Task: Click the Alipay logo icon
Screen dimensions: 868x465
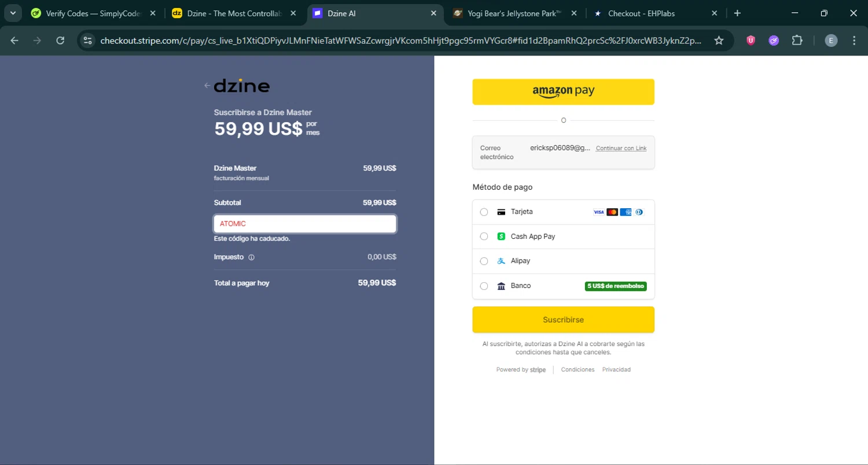Action: coord(501,261)
